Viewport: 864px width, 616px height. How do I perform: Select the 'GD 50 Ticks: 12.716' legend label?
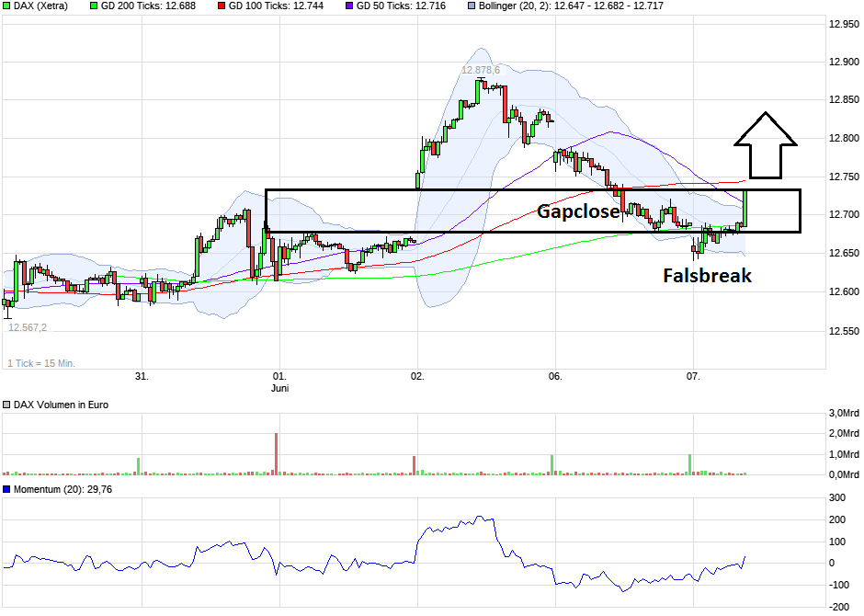[401, 6]
